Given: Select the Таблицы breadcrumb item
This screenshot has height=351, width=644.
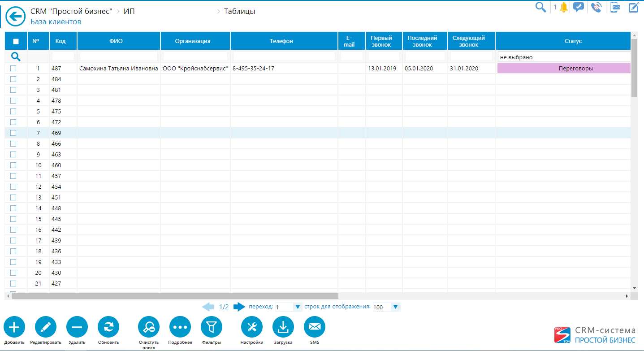Looking at the screenshot, I should (x=239, y=11).
